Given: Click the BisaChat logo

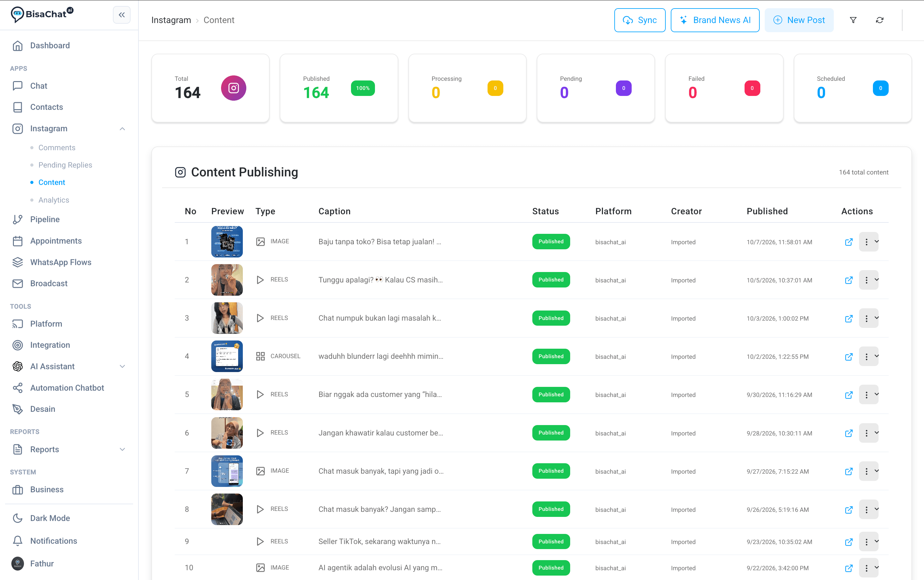Looking at the screenshot, I should (x=42, y=15).
